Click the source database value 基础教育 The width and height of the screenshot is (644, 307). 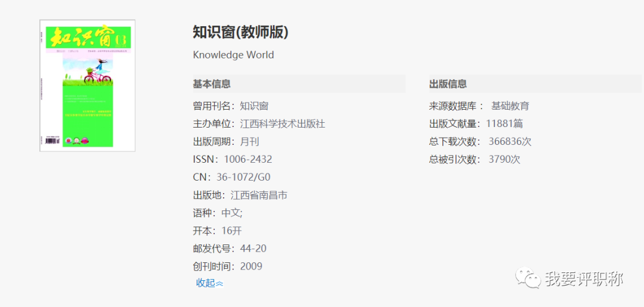[x=510, y=106]
